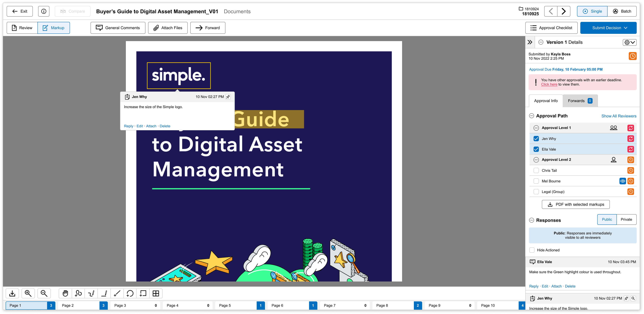Select the rectangle markup tool
Viewport: 644px width, 314px height.
(143, 293)
